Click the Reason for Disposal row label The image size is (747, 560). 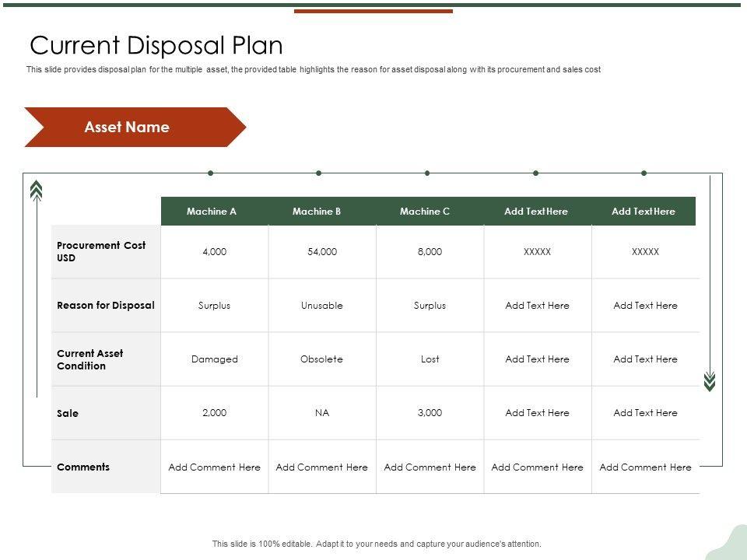(106, 306)
